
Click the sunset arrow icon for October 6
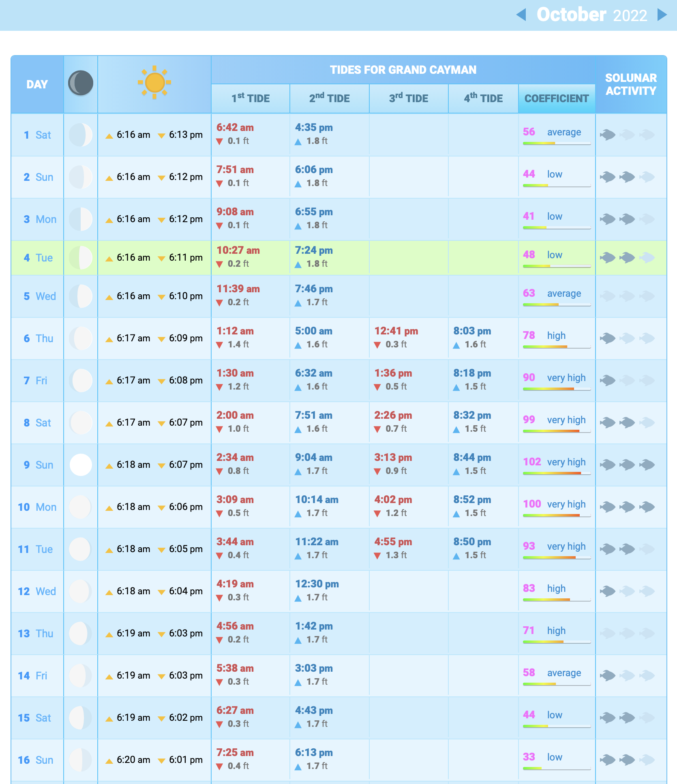[161, 339]
